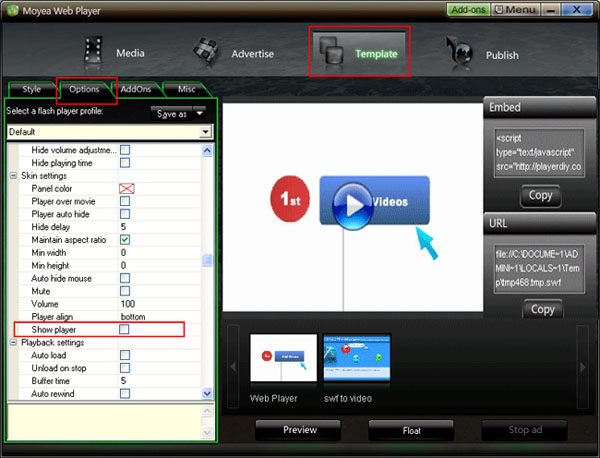Copy the Embed script code
Viewport: 600px width, 458px height.
540,196
